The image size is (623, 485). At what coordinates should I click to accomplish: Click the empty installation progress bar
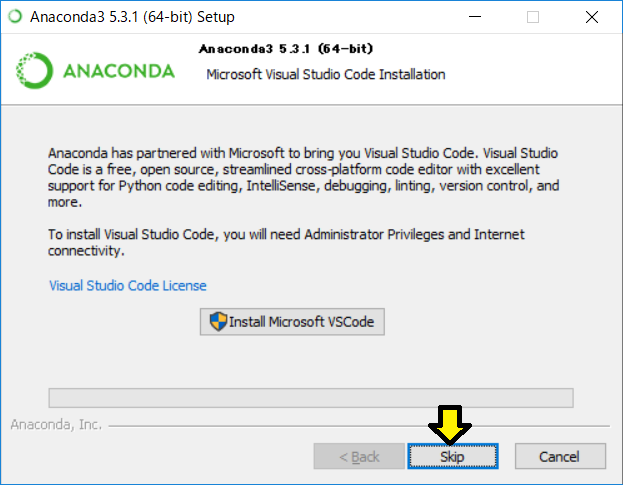tap(311, 398)
